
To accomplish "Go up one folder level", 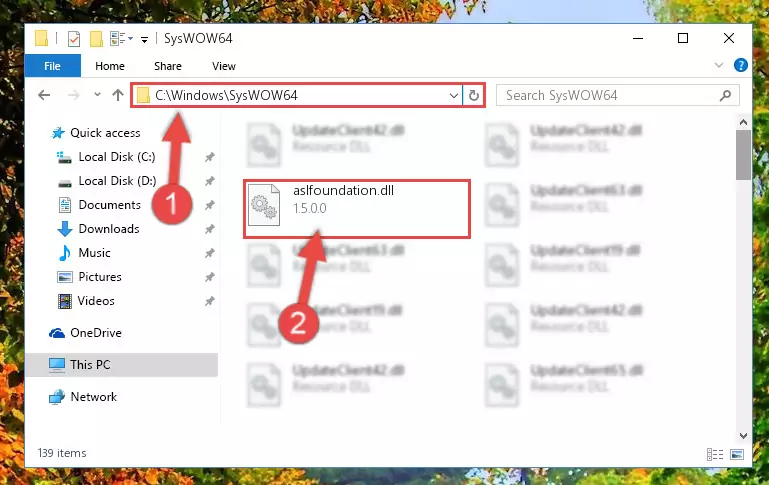I will pyautogui.click(x=118, y=95).
